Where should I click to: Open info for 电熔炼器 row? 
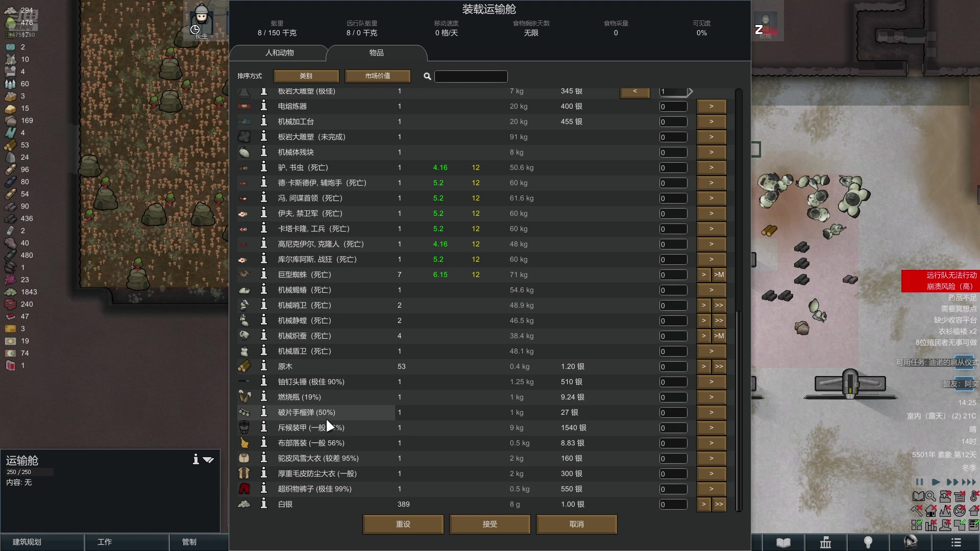click(x=264, y=106)
